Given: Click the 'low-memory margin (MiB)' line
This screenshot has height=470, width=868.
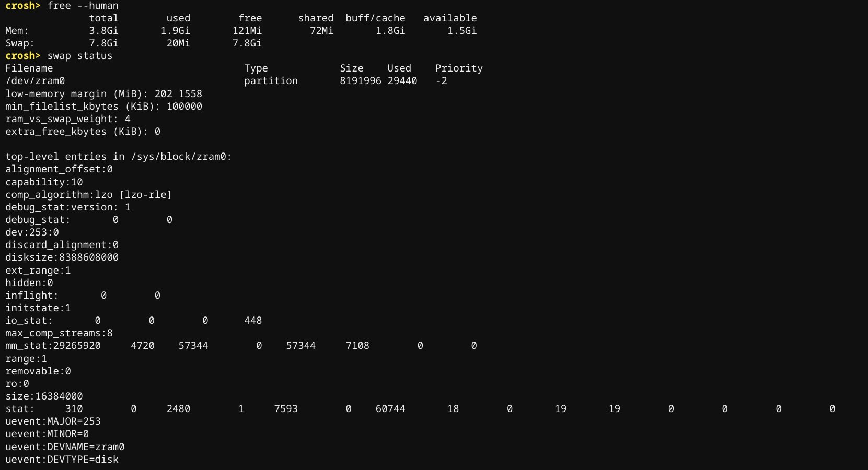Looking at the screenshot, I should coord(103,94).
